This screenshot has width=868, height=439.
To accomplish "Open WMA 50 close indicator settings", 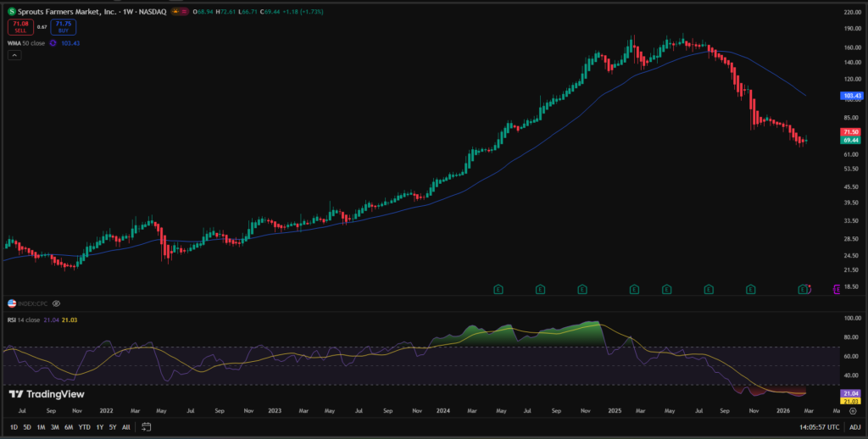I will tap(25, 42).
